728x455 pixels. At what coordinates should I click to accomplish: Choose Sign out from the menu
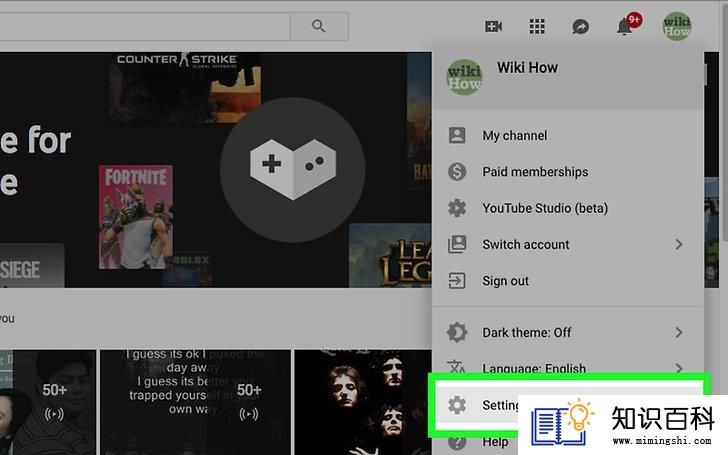(x=568, y=281)
